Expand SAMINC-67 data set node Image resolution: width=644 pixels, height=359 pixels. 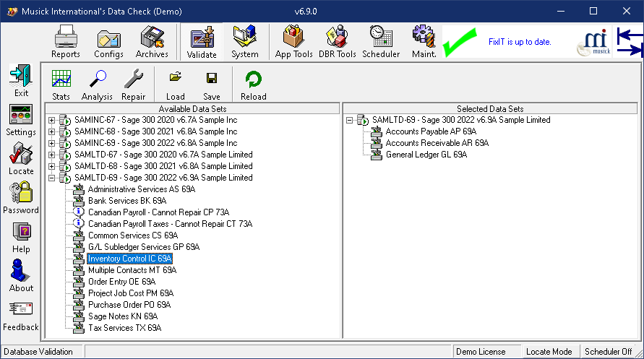[52, 120]
